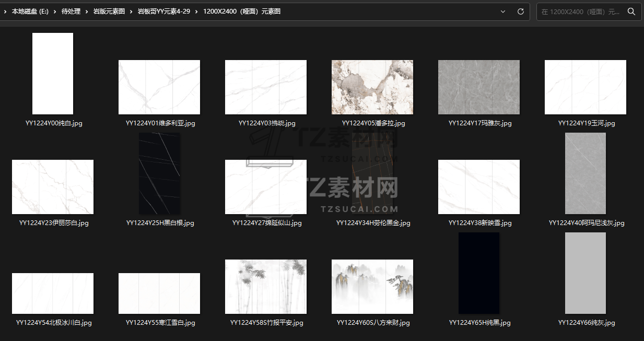Expand chevron before 1200X2400（哑面）元素图 breadcrumb

pos(196,11)
